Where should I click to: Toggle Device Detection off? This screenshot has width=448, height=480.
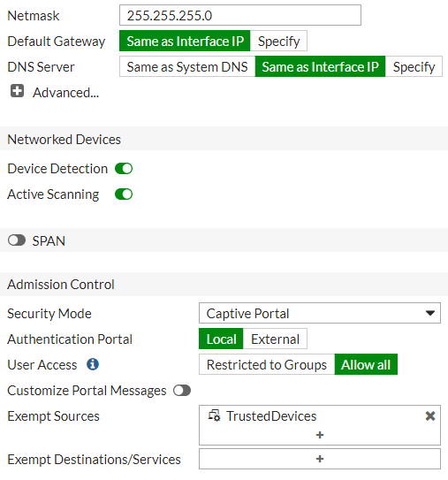124,169
